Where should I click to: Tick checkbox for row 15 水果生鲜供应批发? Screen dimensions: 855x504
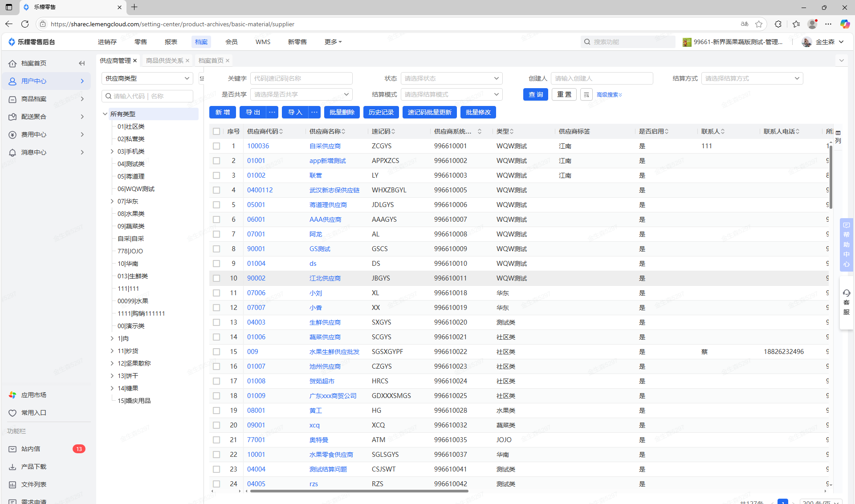pyautogui.click(x=216, y=352)
